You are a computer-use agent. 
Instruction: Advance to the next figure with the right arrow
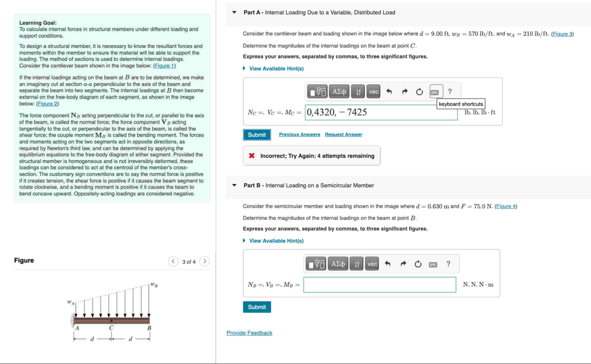pos(204,261)
